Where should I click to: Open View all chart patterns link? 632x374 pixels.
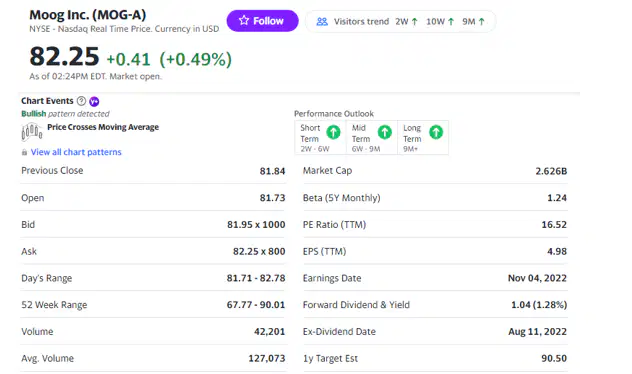(76, 152)
